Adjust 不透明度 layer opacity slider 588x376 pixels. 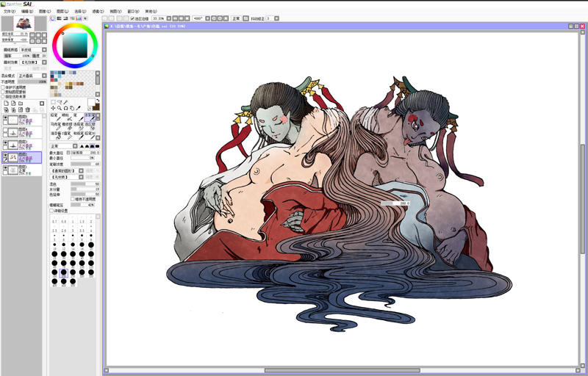tap(32, 82)
